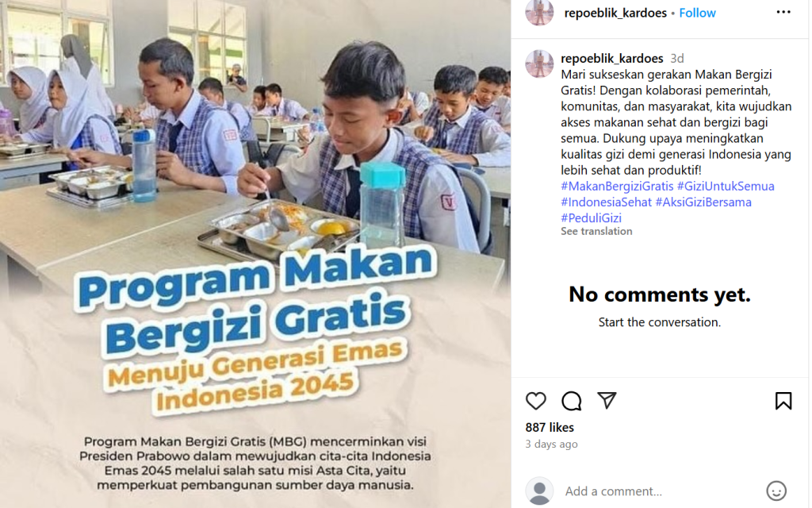Screen dimensions: 812x508
Task: Open the repoeblik_kardoes username in caption
Action: click(611, 58)
